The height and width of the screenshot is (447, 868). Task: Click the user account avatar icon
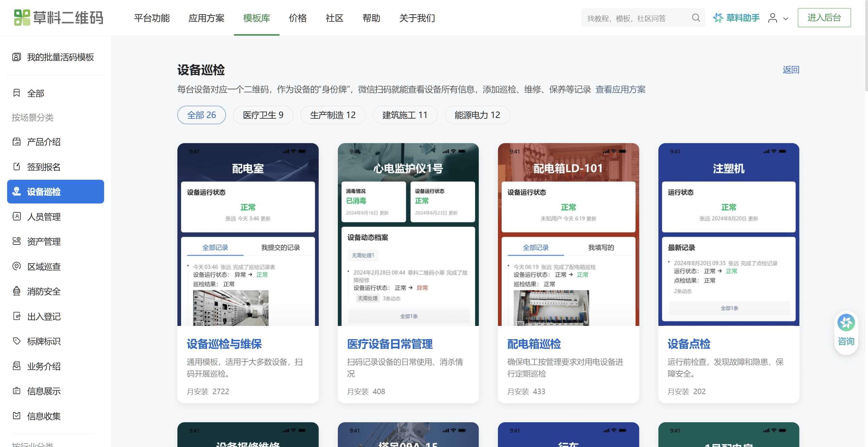click(x=772, y=18)
